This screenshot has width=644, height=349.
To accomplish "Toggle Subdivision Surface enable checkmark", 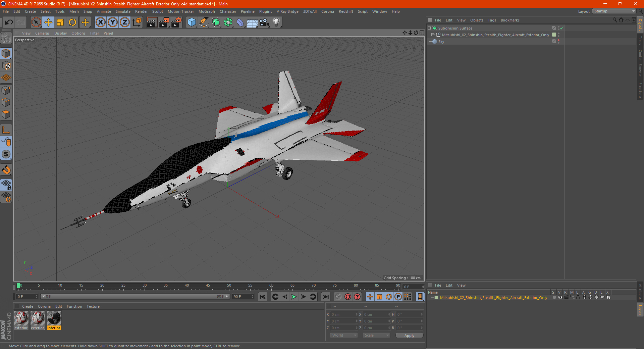I will [562, 28].
